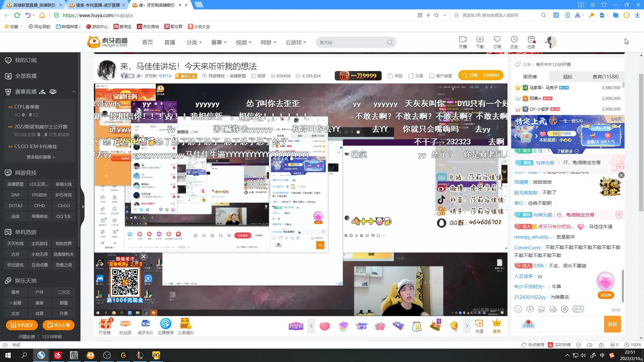Open the 开宝箱 treasure chest icon

[105, 326]
